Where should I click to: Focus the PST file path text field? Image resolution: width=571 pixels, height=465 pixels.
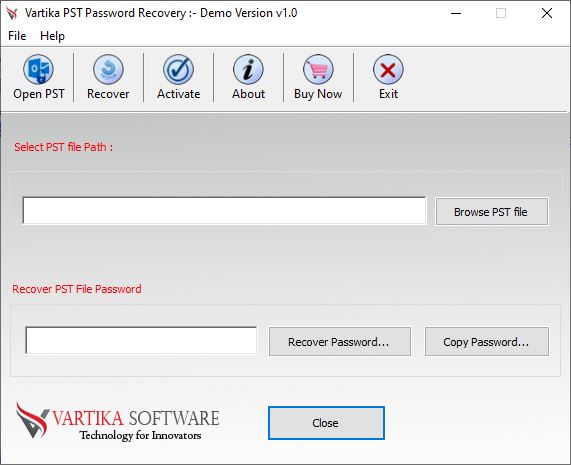point(224,210)
